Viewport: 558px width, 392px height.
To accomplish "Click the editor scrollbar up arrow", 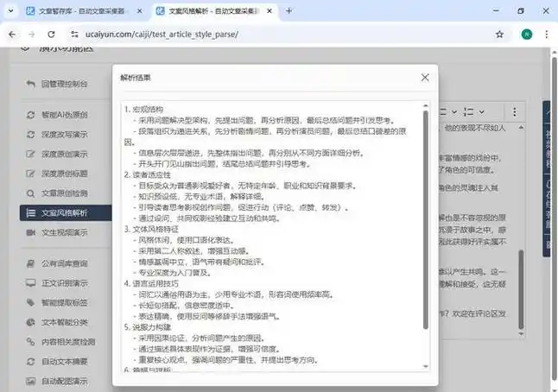I will pyautogui.click(x=521, y=127).
